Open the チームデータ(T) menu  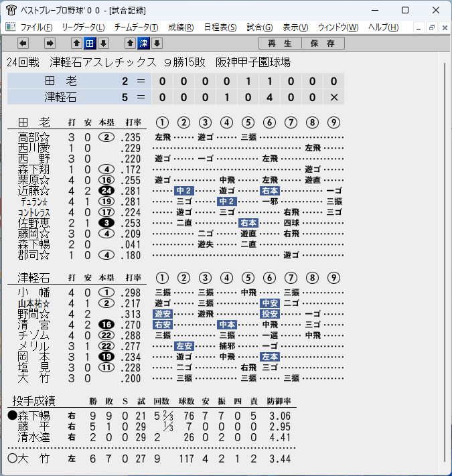click(137, 27)
